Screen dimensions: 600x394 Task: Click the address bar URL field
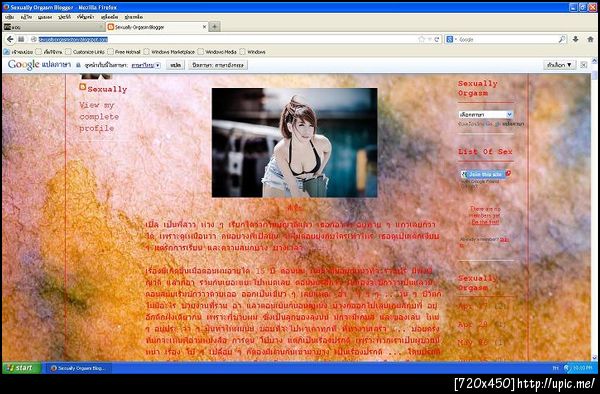(x=226, y=39)
